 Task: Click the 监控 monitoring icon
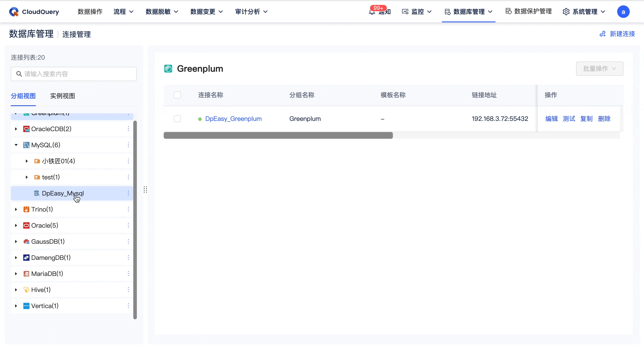pyautogui.click(x=405, y=11)
